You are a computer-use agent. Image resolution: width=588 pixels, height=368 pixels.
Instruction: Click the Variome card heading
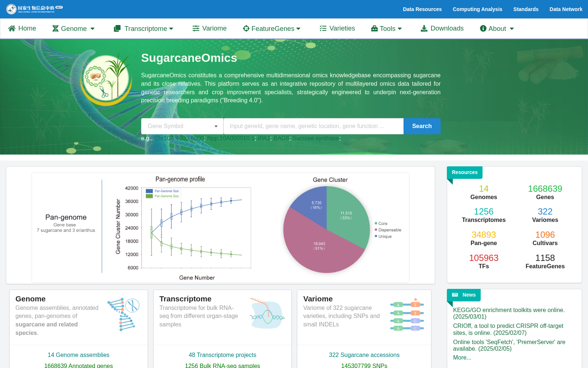pos(318,299)
